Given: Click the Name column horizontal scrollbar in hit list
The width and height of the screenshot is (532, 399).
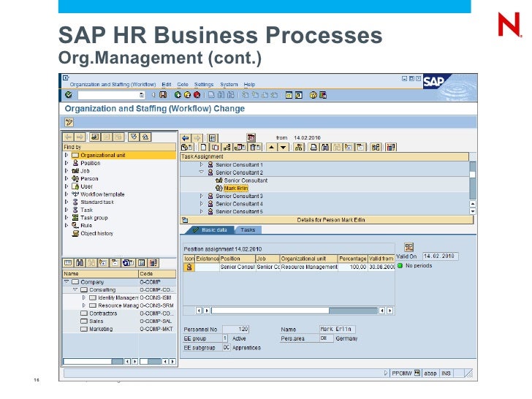Looking at the screenshot, I should (x=94, y=362).
